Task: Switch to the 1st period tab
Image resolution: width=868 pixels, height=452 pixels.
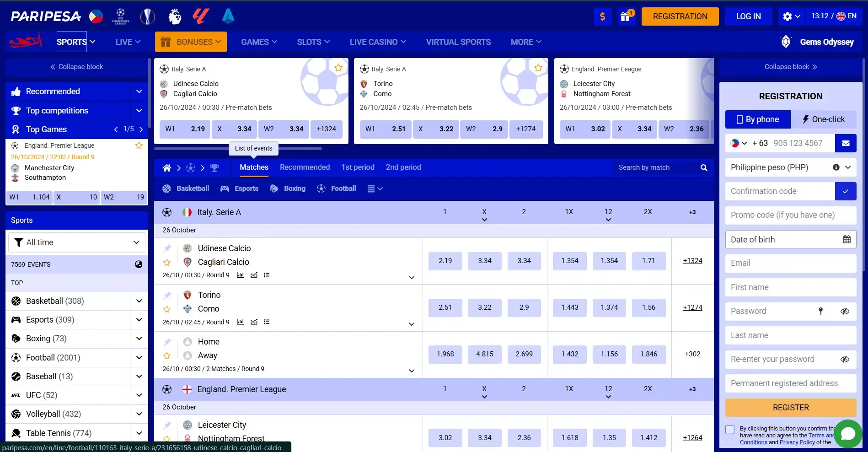Action: 358,167
